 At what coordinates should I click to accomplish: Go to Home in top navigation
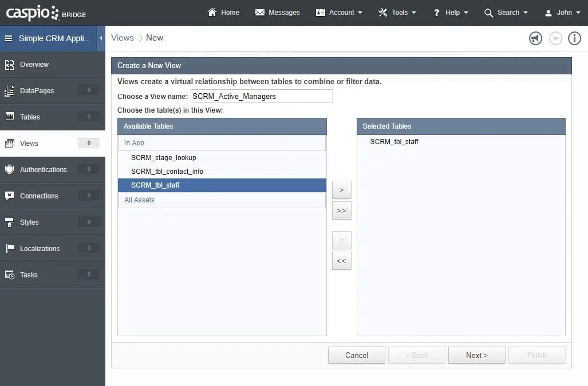[x=223, y=13]
